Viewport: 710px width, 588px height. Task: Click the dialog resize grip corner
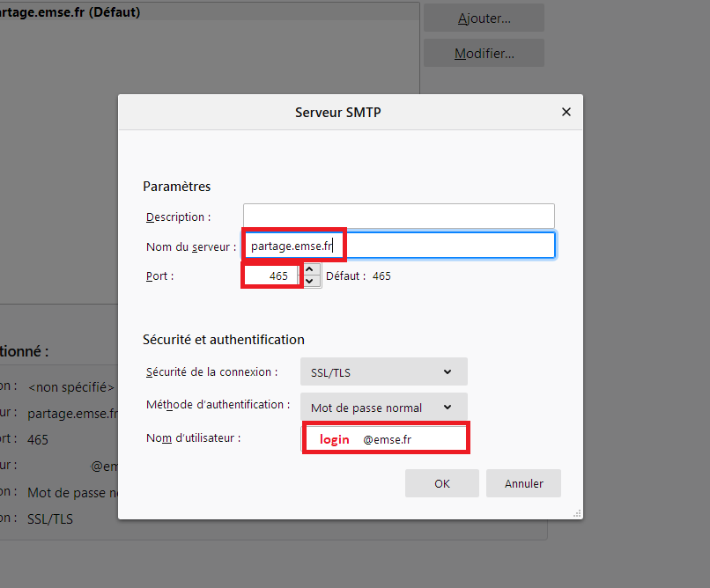pos(576,513)
